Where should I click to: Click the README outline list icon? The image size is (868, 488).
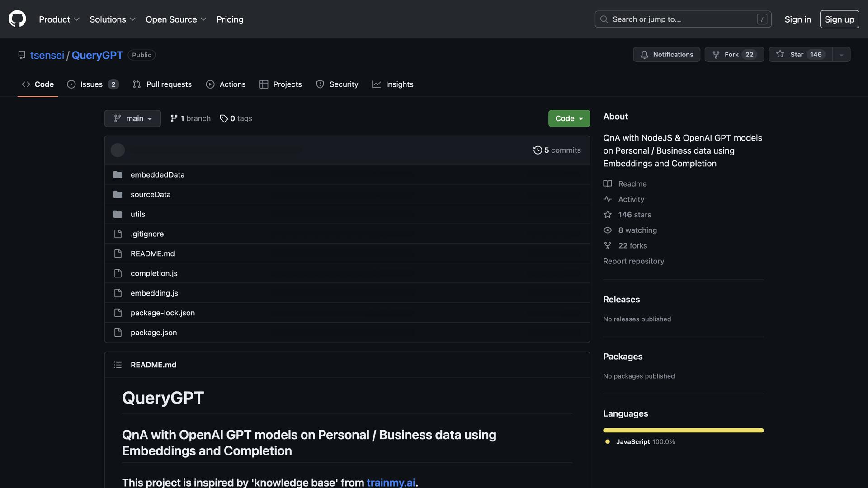[118, 365]
